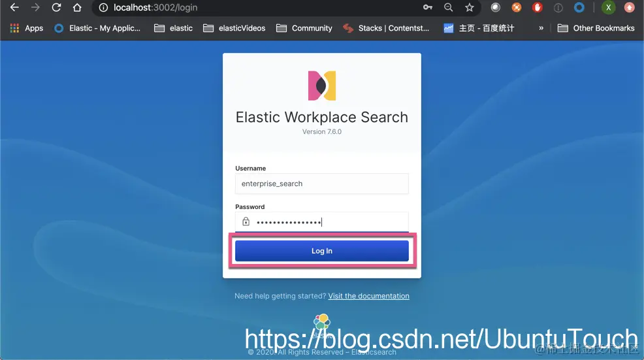The height and width of the screenshot is (360, 644).
Task: Click the Elastic cluster logo in footer
Action: (322, 322)
